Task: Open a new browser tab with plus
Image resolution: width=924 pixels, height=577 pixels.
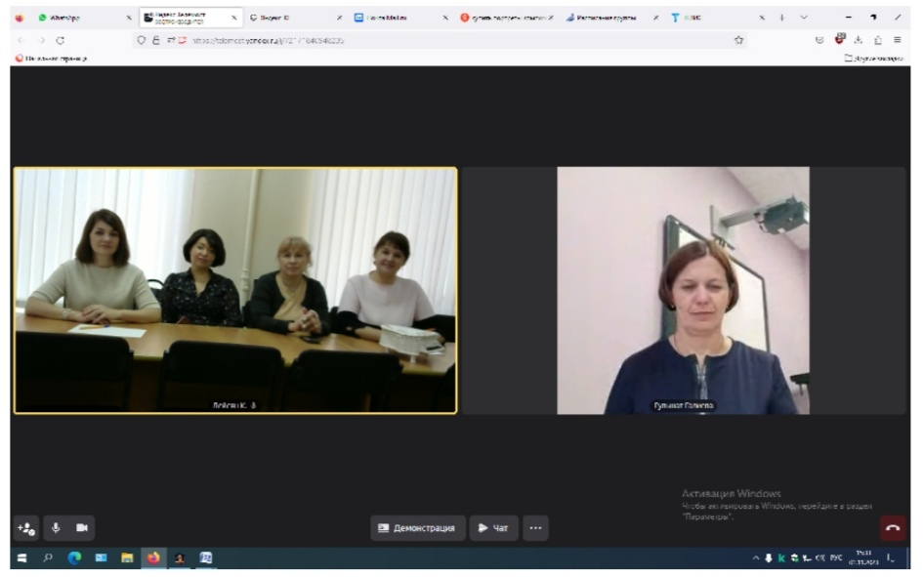Action: coord(781,18)
